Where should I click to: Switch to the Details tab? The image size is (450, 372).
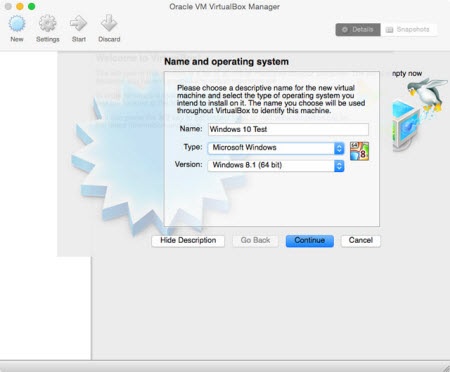pos(358,30)
